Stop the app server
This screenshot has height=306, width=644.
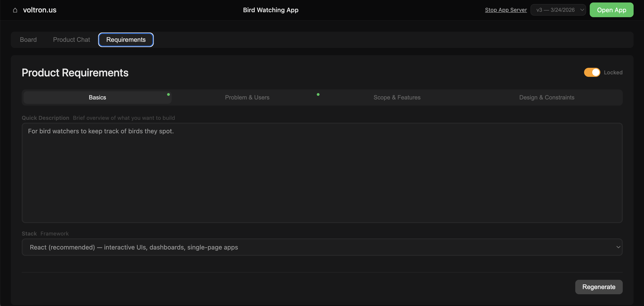506,10
